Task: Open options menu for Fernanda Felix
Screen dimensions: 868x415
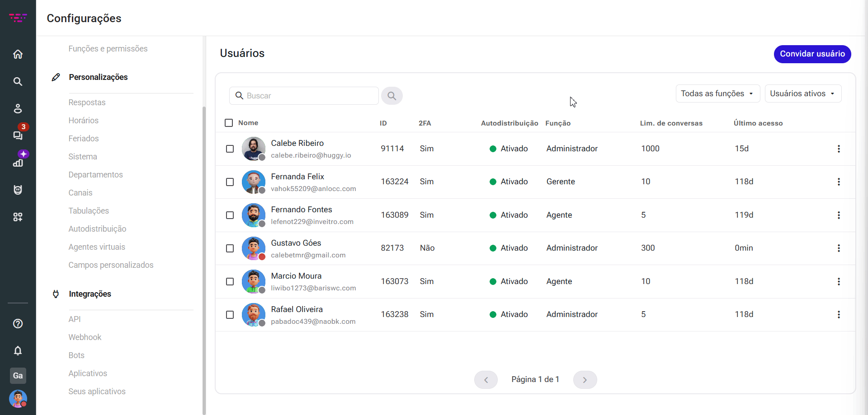Action: click(839, 182)
